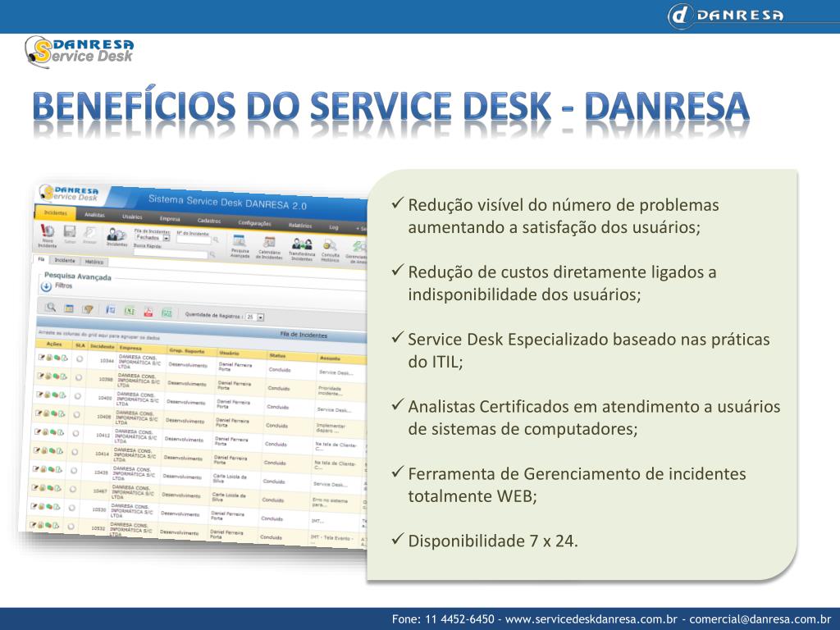The width and height of the screenshot is (840, 630).
Task: Open the Analistas menu tab
Action: 94,215
